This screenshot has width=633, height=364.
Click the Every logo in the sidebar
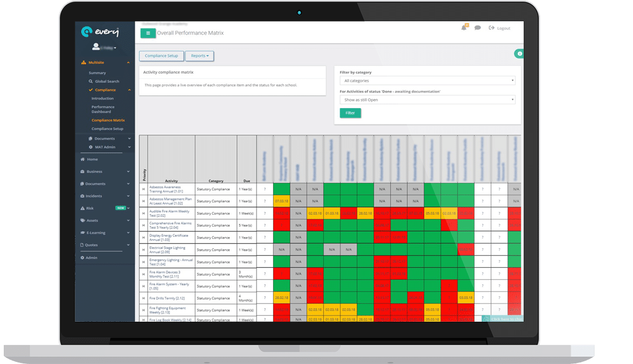point(100,32)
